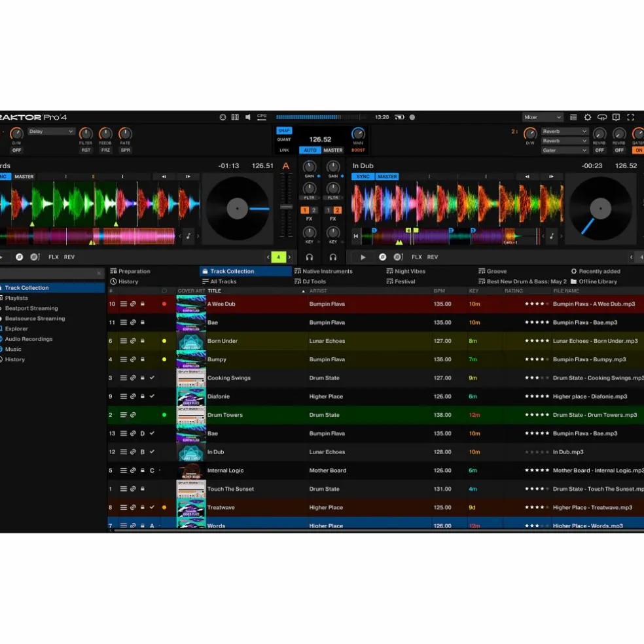
Task: Click the search field above Track Collection
Action: point(51,273)
